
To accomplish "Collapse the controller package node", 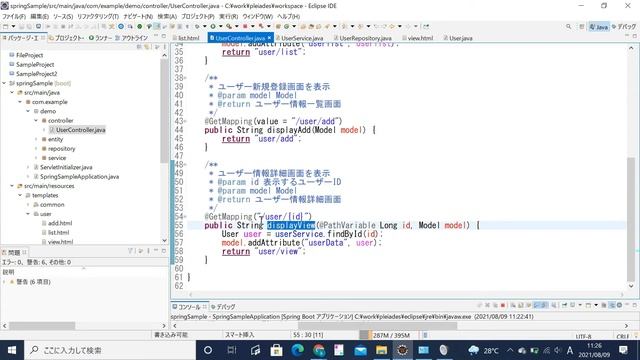I will click(36, 120).
